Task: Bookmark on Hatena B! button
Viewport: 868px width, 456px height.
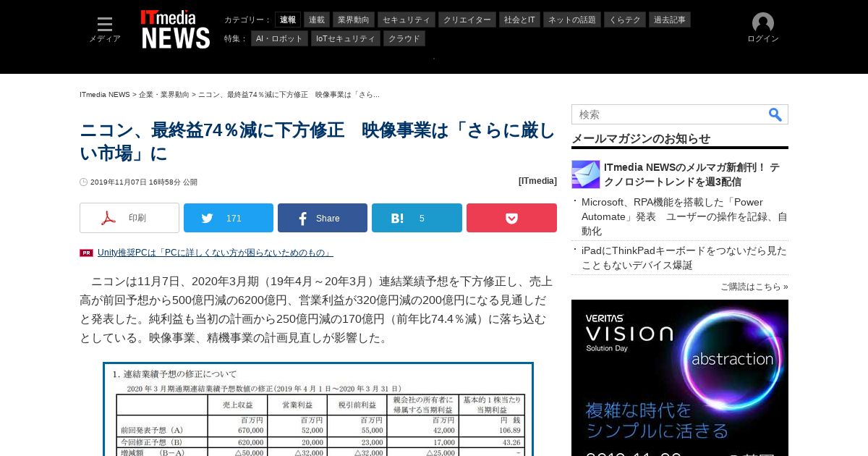Action: (x=417, y=218)
